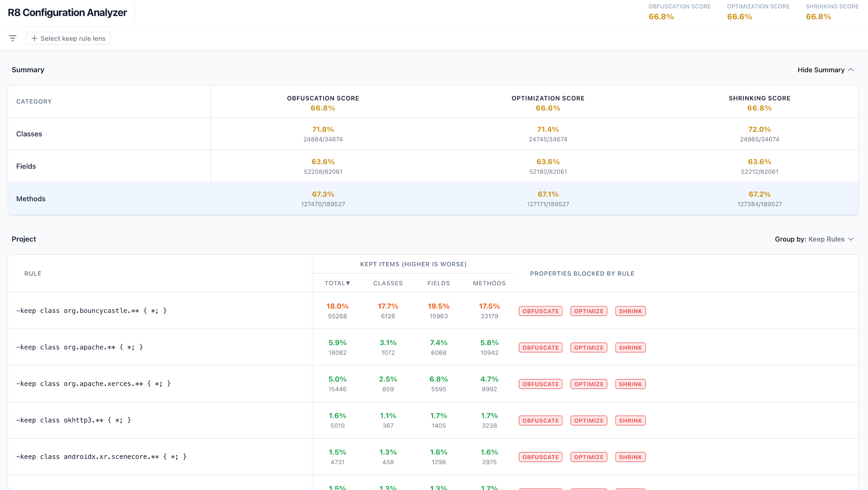Image resolution: width=868 pixels, height=490 pixels.
Task: Click Classes obfuscation value 71.8%
Action: pyautogui.click(x=323, y=129)
